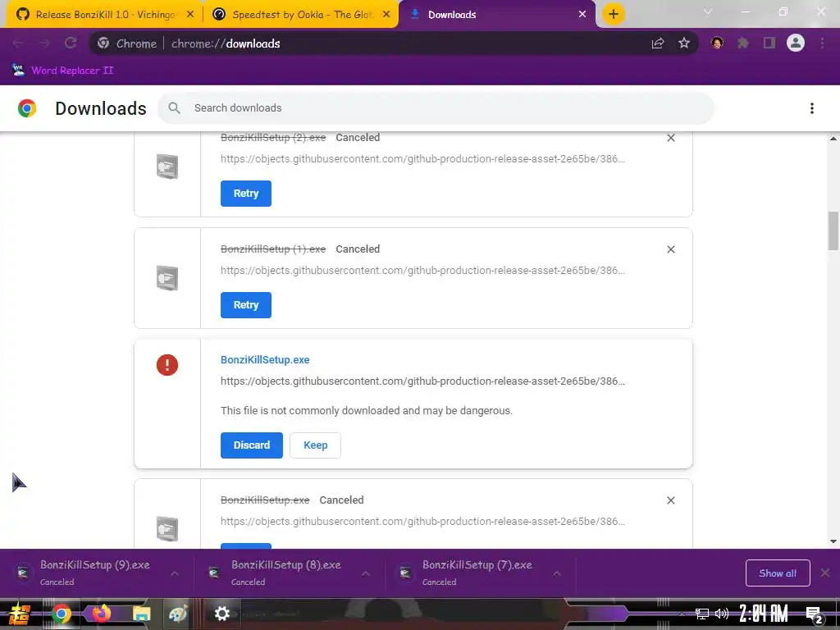Remove BonziKillSetup (2).exe from list
Screen dimensions: 840x630
pos(671,138)
